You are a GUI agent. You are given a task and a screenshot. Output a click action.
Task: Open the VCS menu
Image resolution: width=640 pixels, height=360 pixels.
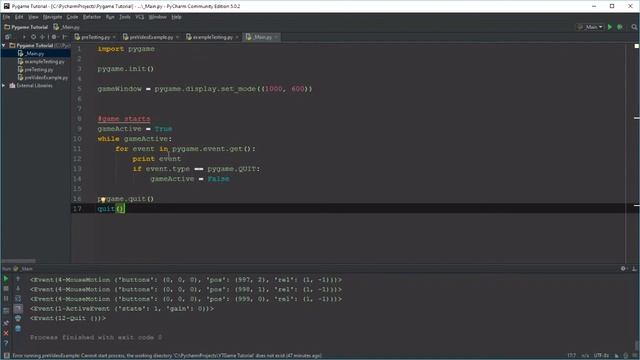(140, 17)
